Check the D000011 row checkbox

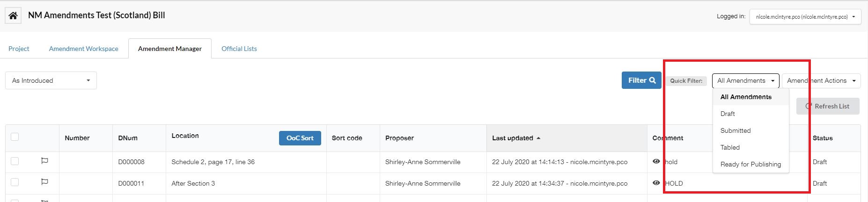click(x=15, y=182)
